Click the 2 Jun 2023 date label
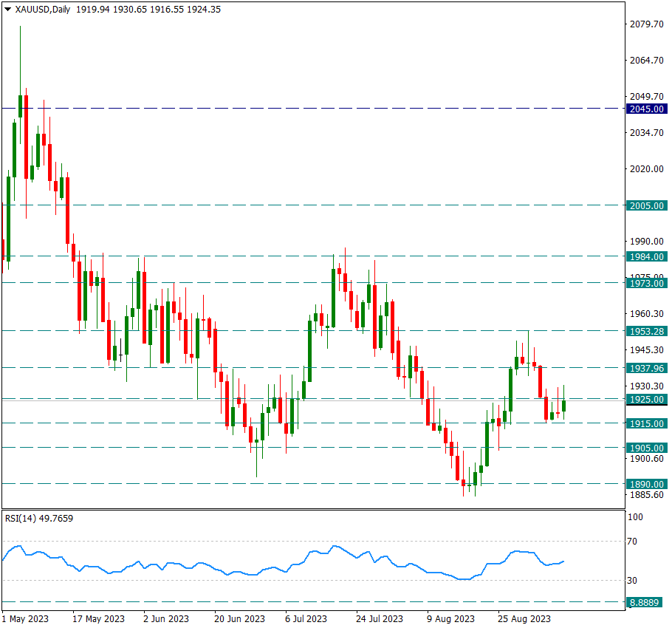This screenshot has height=628, width=672. click(x=166, y=619)
